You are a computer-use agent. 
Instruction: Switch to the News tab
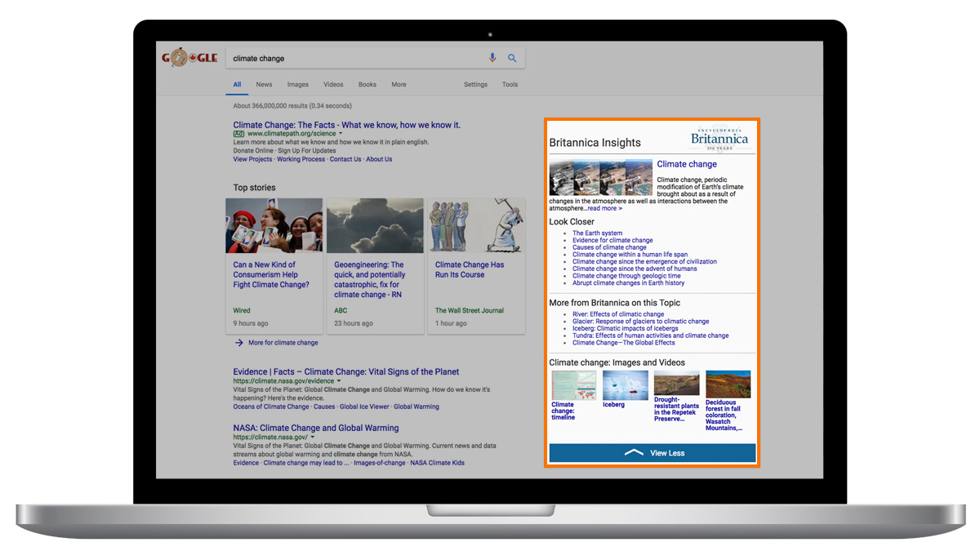click(264, 84)
